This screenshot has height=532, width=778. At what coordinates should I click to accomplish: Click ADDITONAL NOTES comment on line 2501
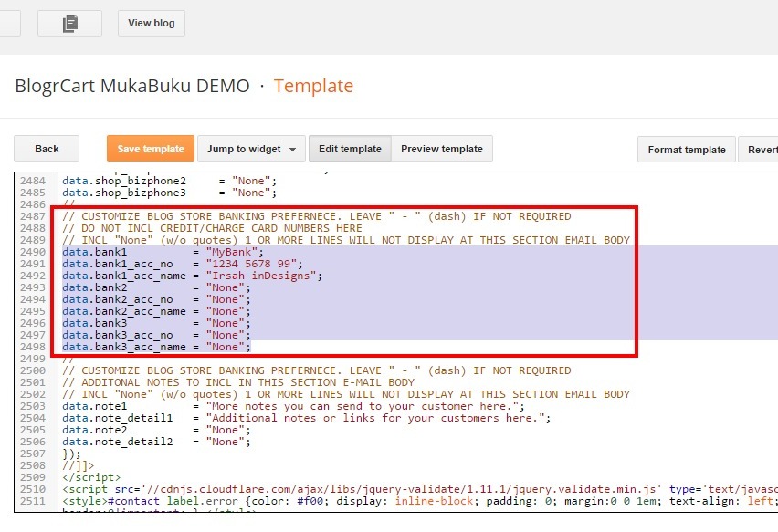pos(238,382)
